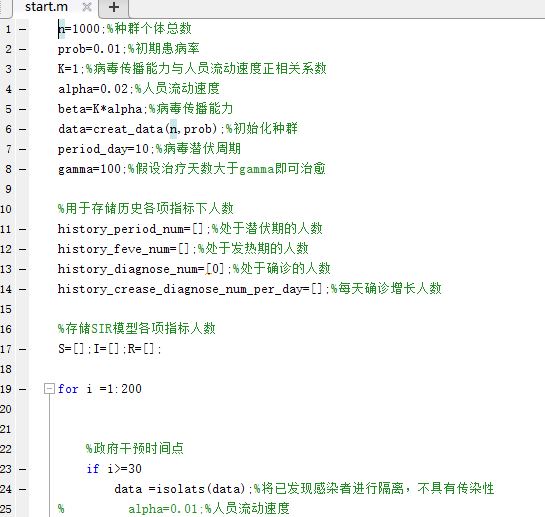Select the start.m file tab
The height and width of the screenshot is (517, 545).
coord(47,7)
